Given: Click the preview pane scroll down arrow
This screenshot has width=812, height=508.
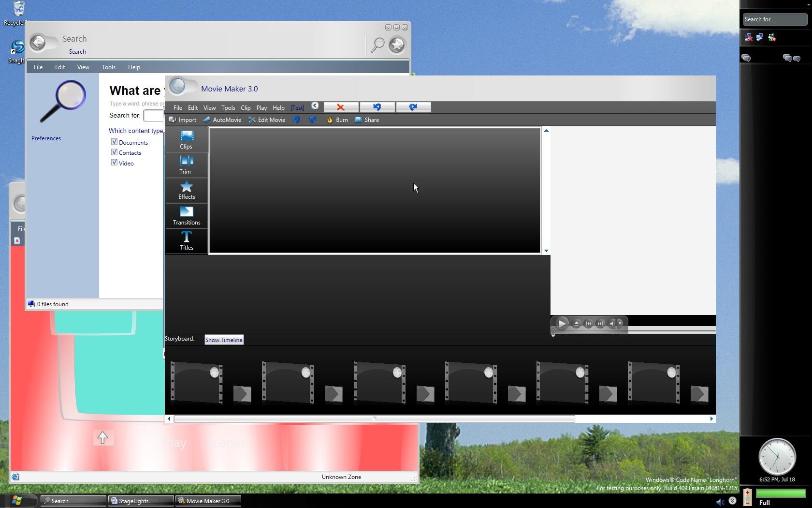Looking at the screenshot, I should pyautogui.click(x=546, y=251).
